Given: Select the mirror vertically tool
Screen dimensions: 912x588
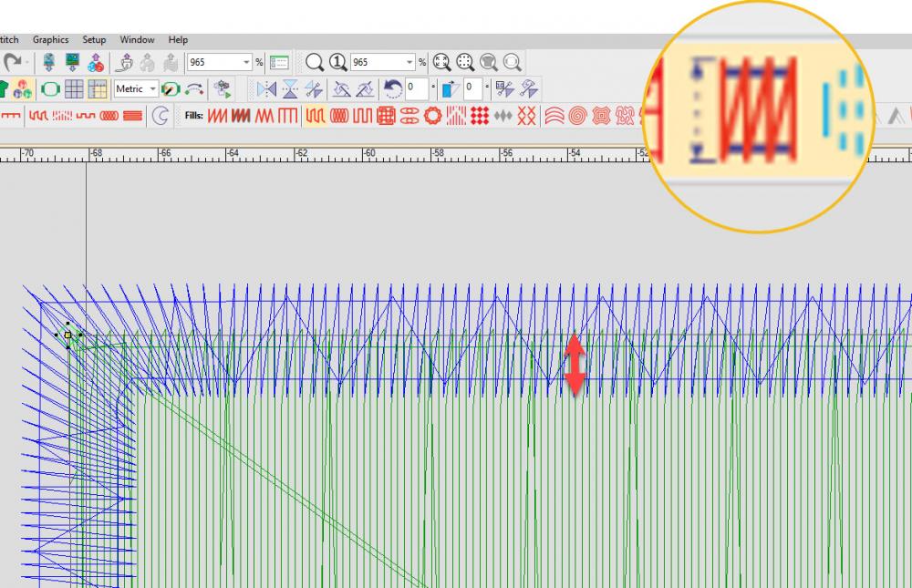Looking at the screenshot, I should [290, 89].
